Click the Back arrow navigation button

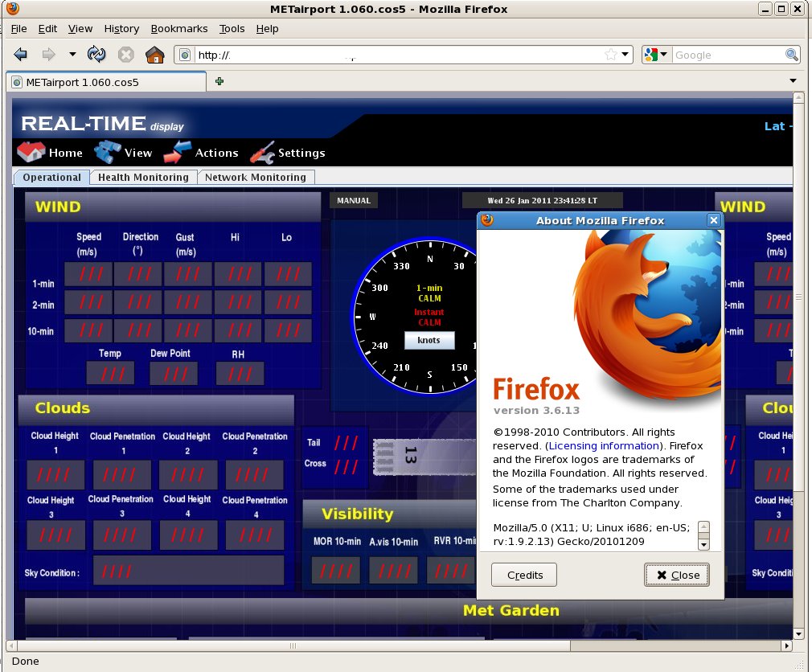point(21,55)
